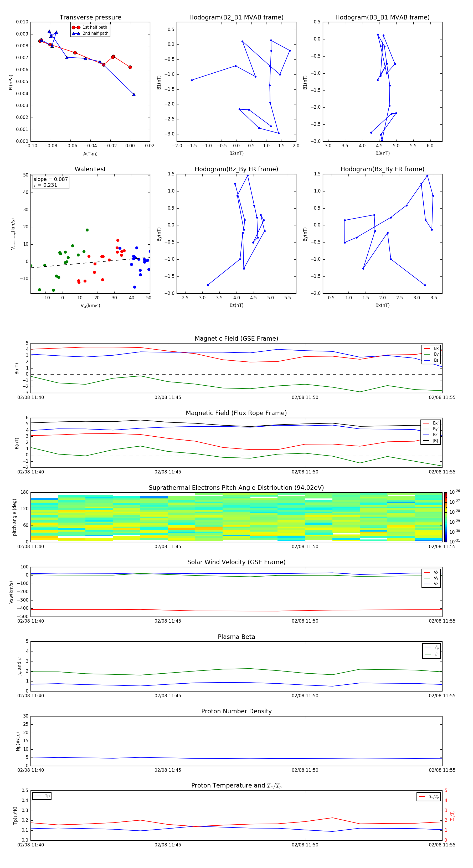
Task: Select the Vz entry in velocity legend
Action: pos(431,584)
